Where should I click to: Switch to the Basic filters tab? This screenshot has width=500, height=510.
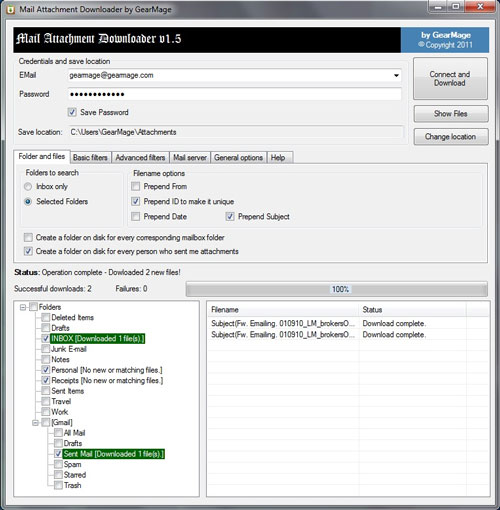(90, 157)
